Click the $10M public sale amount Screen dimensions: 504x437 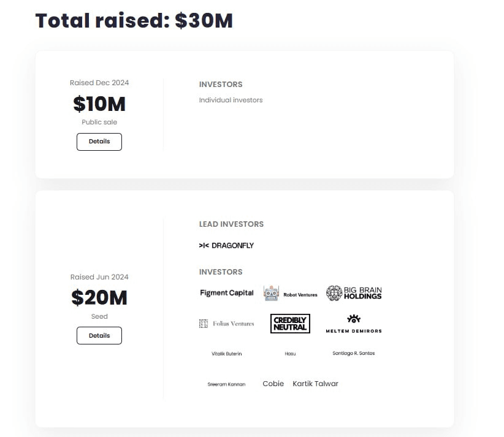99,104
